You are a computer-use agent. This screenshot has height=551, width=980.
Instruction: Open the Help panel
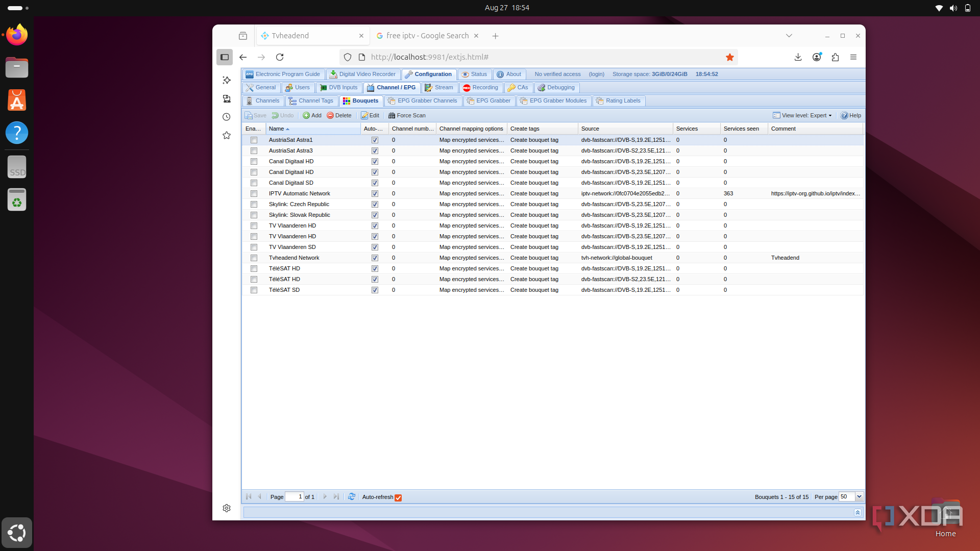[851, 115]
